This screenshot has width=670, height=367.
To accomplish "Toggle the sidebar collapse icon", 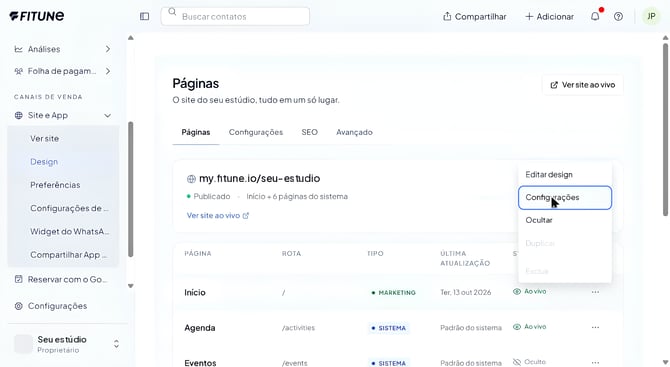I will 144,16.
